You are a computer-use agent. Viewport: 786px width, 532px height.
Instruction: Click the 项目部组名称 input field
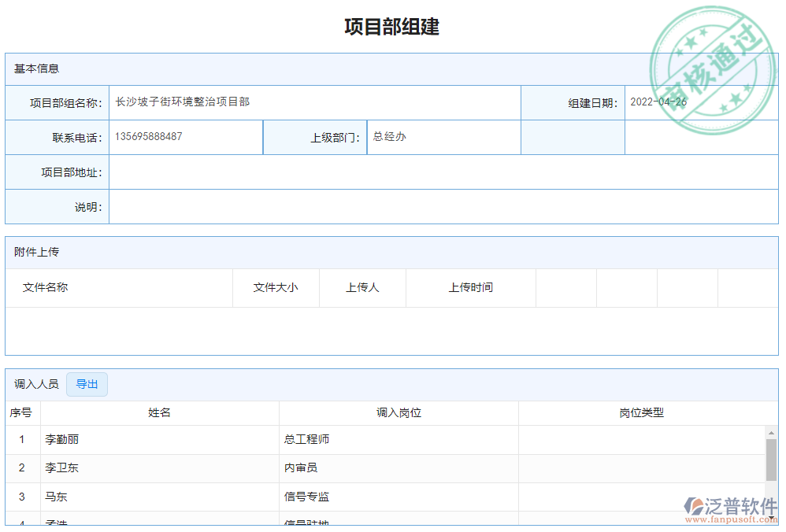[x=315, y=102]
